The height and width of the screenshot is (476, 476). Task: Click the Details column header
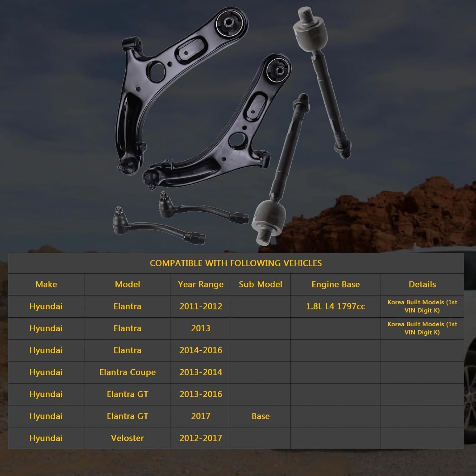[x=422, y=284]
